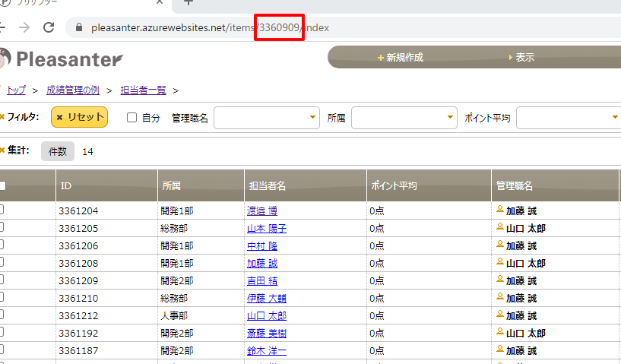Open the 渡邉 博 record link

tap(262, 211)
